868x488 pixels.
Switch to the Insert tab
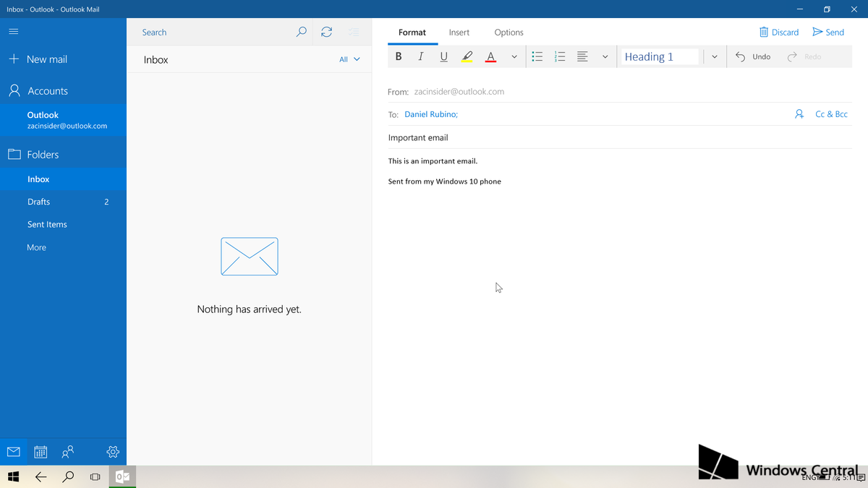point(459,33)
